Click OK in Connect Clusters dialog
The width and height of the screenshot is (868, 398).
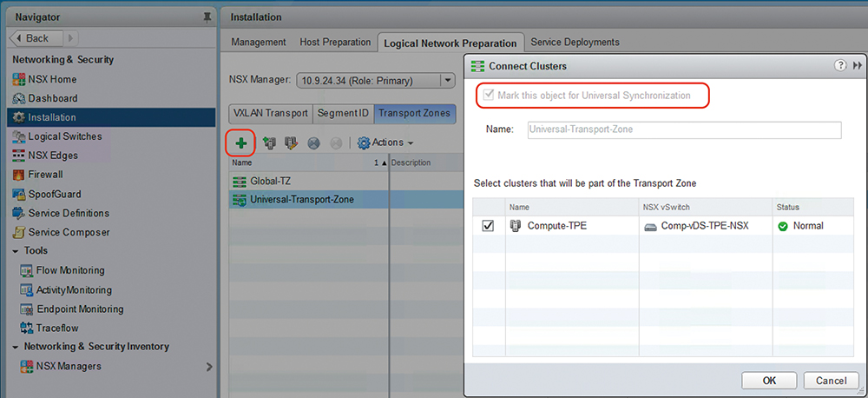click(769, 381)
